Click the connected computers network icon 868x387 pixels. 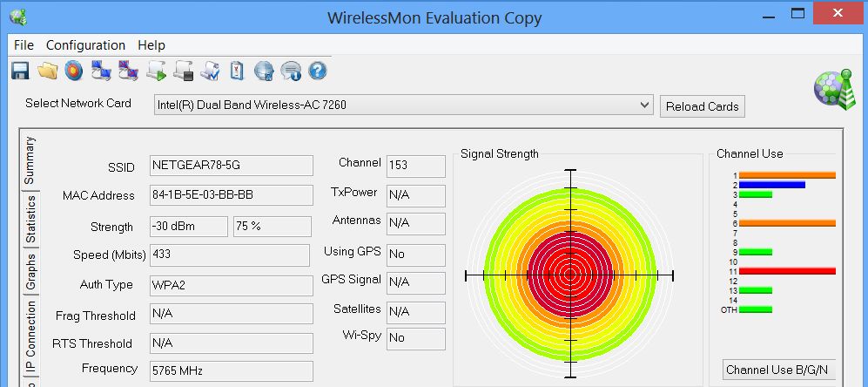101,71
